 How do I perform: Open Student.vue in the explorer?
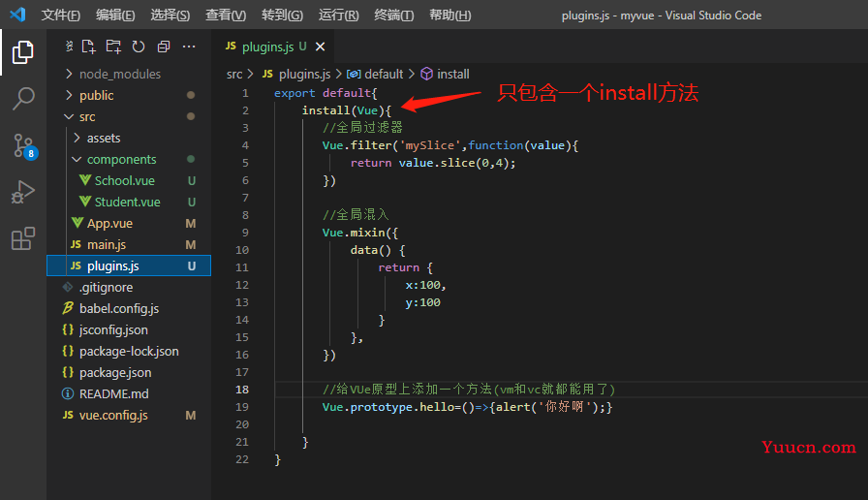129,203
